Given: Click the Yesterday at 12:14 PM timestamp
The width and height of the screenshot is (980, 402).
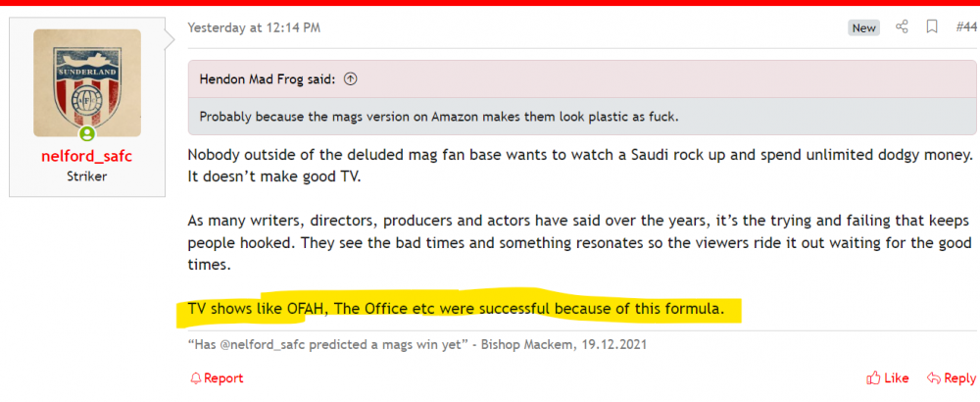Looking at the screenshot, I should pos(254,27).
